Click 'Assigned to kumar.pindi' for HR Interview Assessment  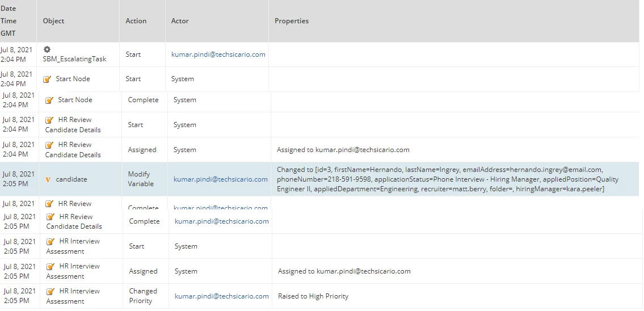click(344, 271)
